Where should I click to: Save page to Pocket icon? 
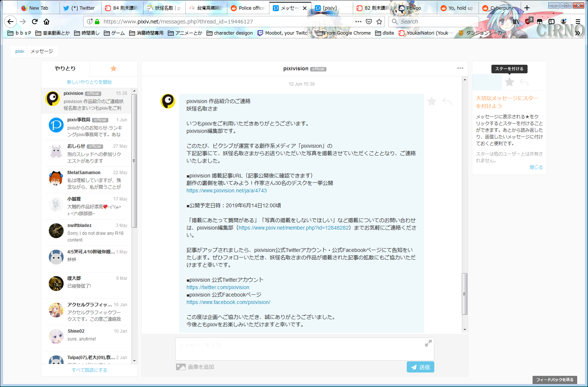(369, 22)
